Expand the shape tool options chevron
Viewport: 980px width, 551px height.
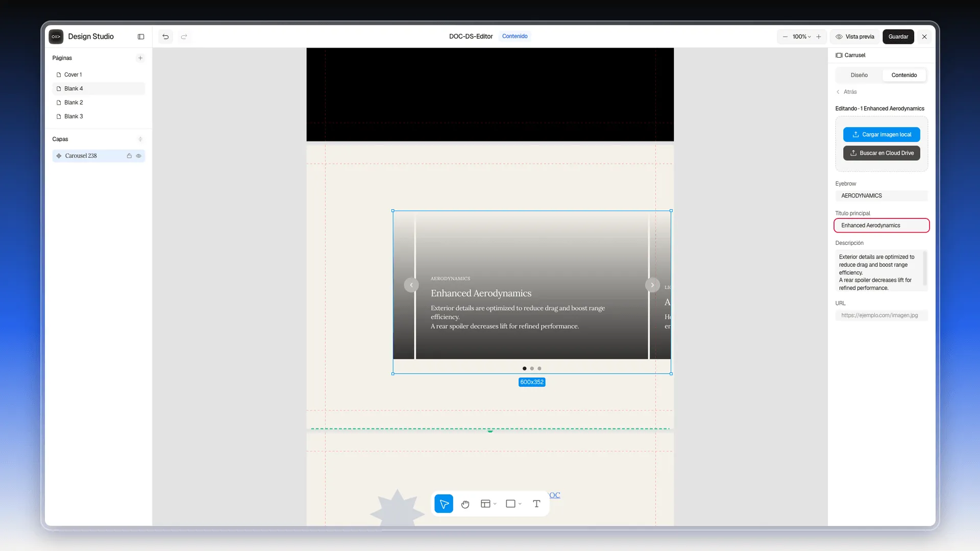click(x=520, y=504)
